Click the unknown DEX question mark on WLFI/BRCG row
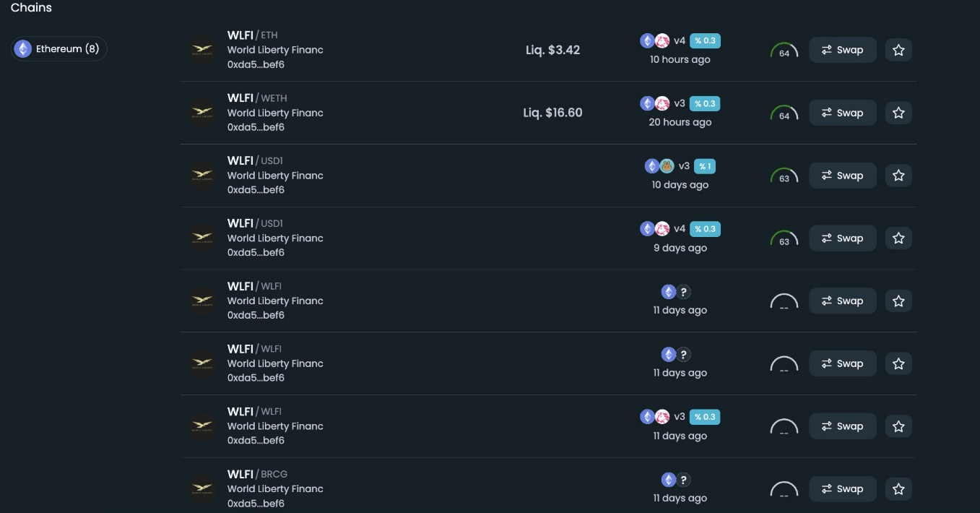Screen dimensions: 980x513 coord(683,480)
